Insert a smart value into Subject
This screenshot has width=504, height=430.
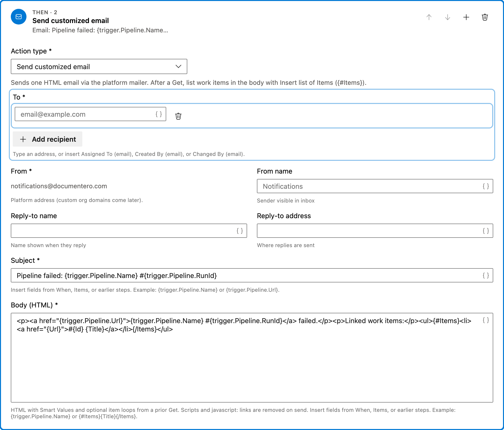[x=486, y=275]
